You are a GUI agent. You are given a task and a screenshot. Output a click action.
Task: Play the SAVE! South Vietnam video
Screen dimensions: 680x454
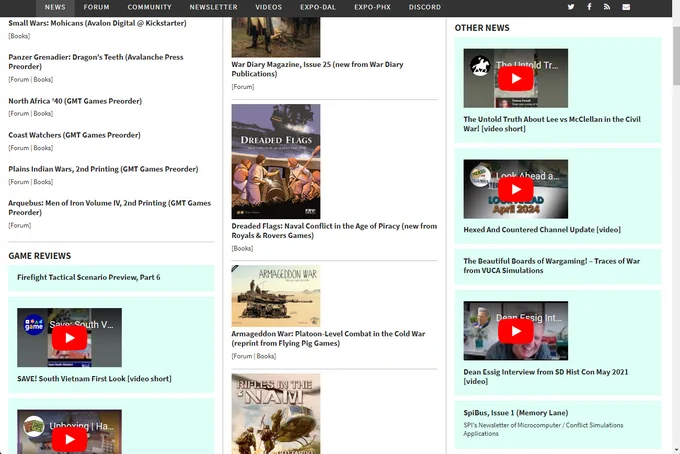pos(69,338)
